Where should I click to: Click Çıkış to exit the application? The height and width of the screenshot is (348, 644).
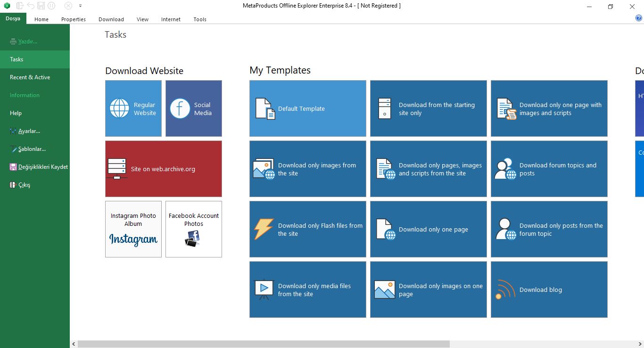35,185
